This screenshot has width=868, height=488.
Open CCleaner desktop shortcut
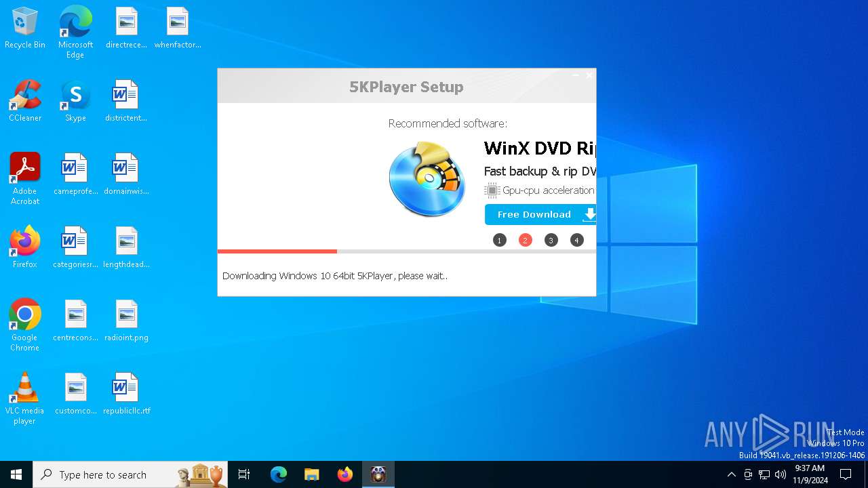pyautogui.click(x=25, y=101)
